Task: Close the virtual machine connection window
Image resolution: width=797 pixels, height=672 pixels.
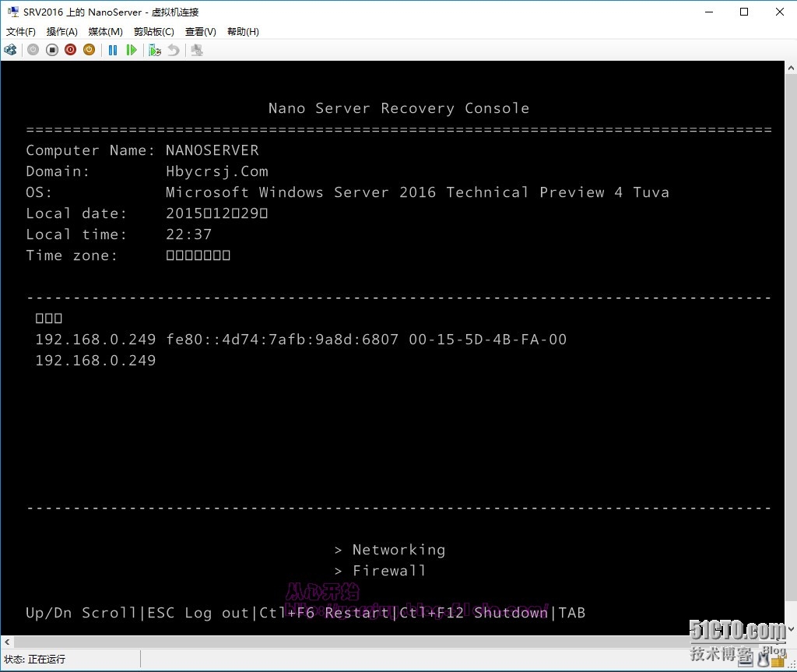Action: [x=780, y=12]
